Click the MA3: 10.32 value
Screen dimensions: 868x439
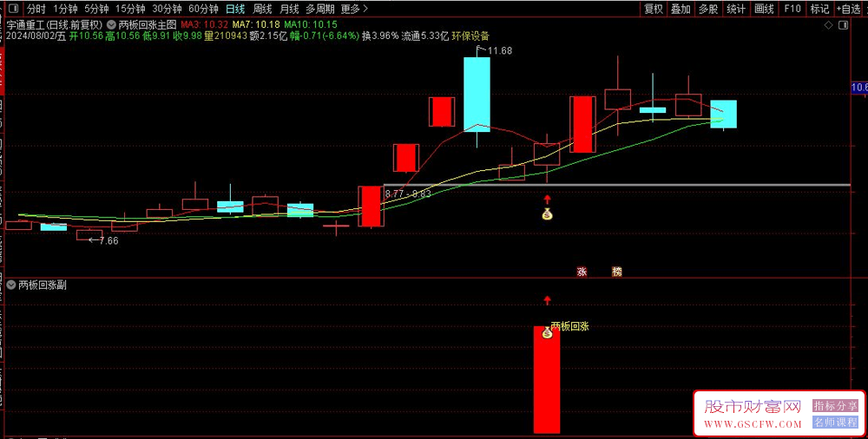(205, 25)
